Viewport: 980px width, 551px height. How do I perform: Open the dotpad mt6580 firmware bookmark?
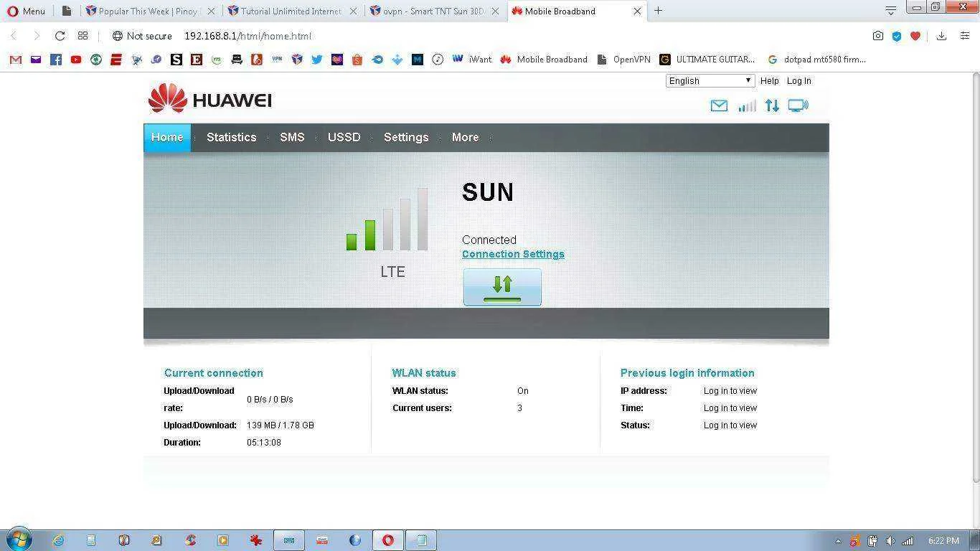coord(816,60)
